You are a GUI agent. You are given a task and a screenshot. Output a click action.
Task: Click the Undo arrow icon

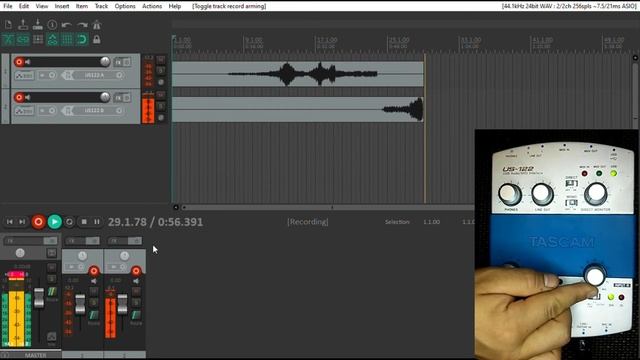(67, 25)
